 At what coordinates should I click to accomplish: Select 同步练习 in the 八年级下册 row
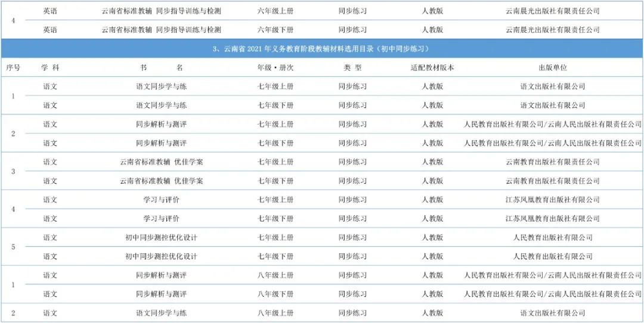pos(352,294)
